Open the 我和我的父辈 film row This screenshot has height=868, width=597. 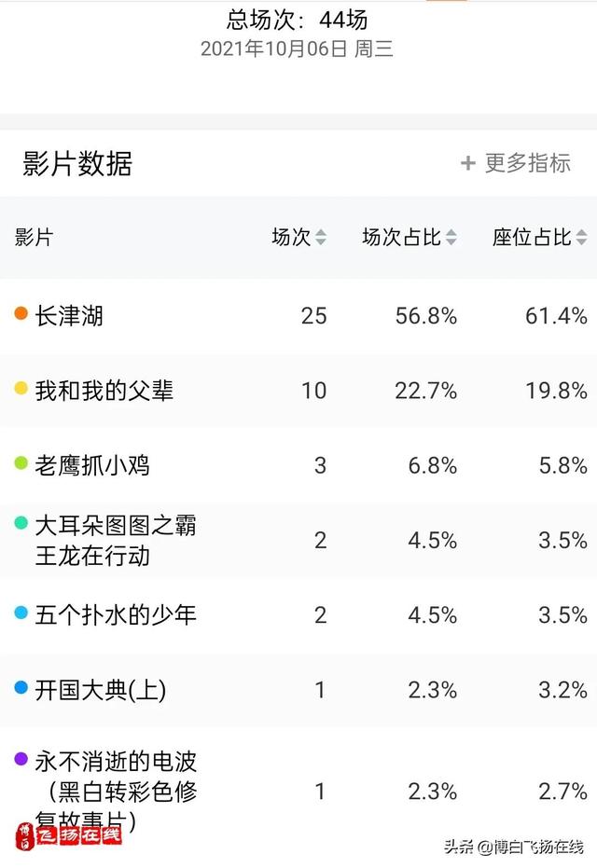click(298, 391)
